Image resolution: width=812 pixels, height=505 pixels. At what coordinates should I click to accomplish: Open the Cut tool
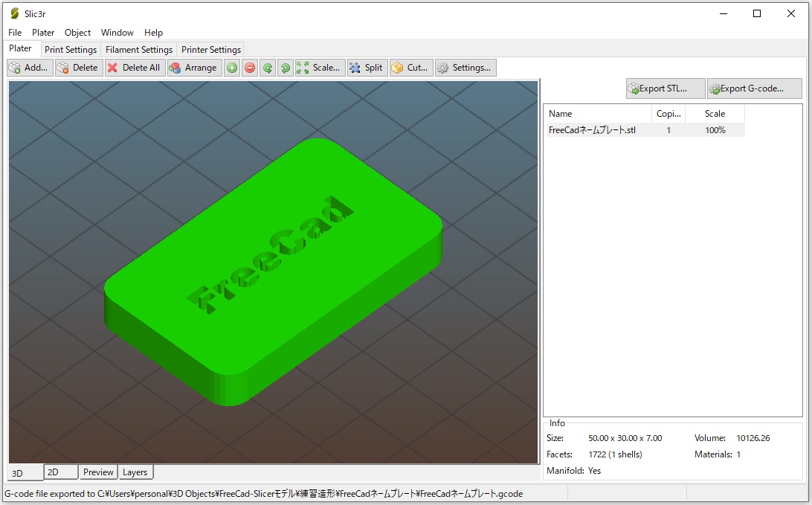coord(410,68)
